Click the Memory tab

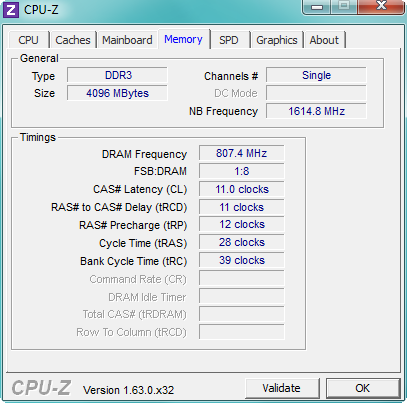click(x=183, y=39)
